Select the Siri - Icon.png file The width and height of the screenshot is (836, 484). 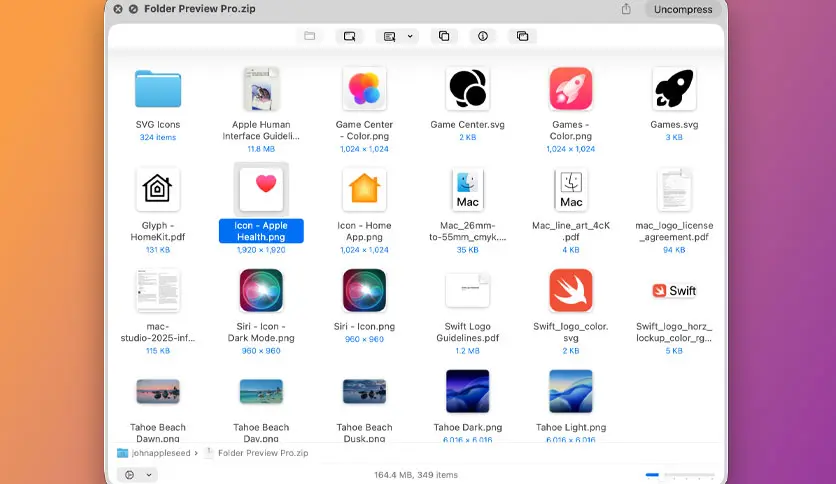(x=364, y=291)
